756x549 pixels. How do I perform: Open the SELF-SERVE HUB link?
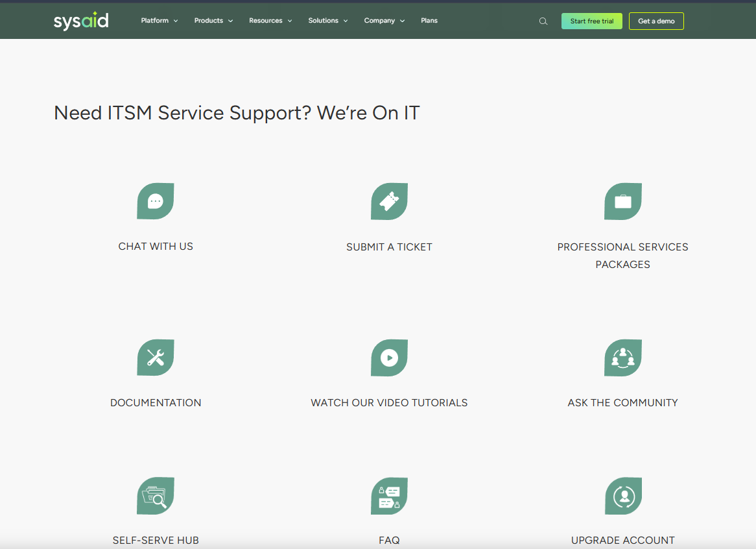pos(156,541)
